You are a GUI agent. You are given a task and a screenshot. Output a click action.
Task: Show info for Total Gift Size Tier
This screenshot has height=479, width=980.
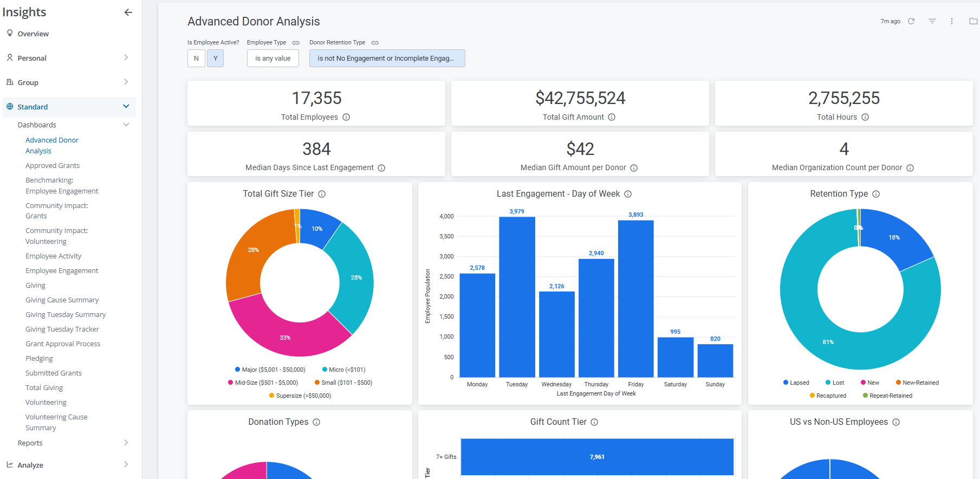pyautogui.click(x=322, y=194)
